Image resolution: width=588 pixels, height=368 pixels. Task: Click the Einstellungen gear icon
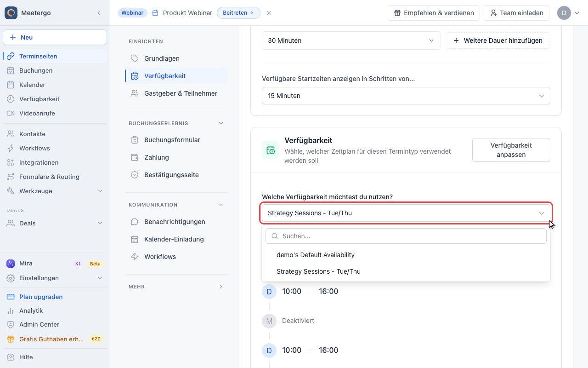[11, 278]
